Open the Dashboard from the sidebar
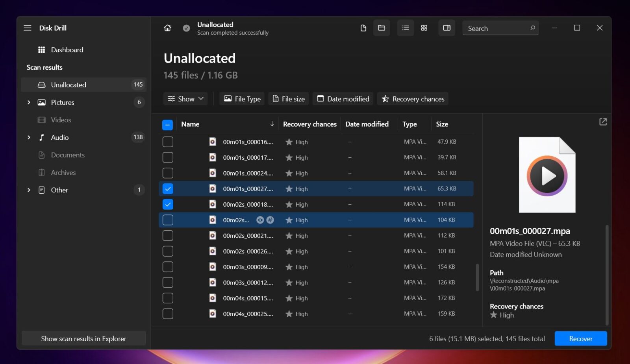 (67, 50)
